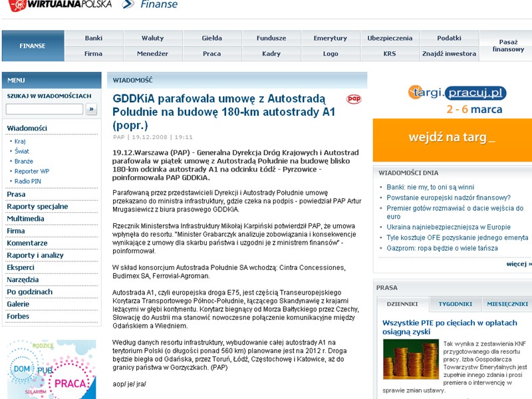
Task: Open Komentarze in left menu
Action: [x=27, y=243]
